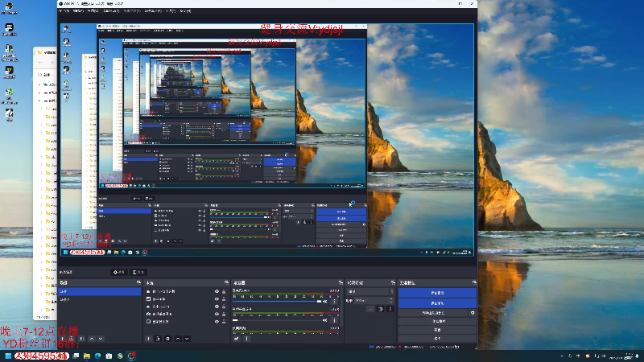Open audio mixer bottom three-dot menu
This screenshot has height=362, width=644.
coord(246,339)
